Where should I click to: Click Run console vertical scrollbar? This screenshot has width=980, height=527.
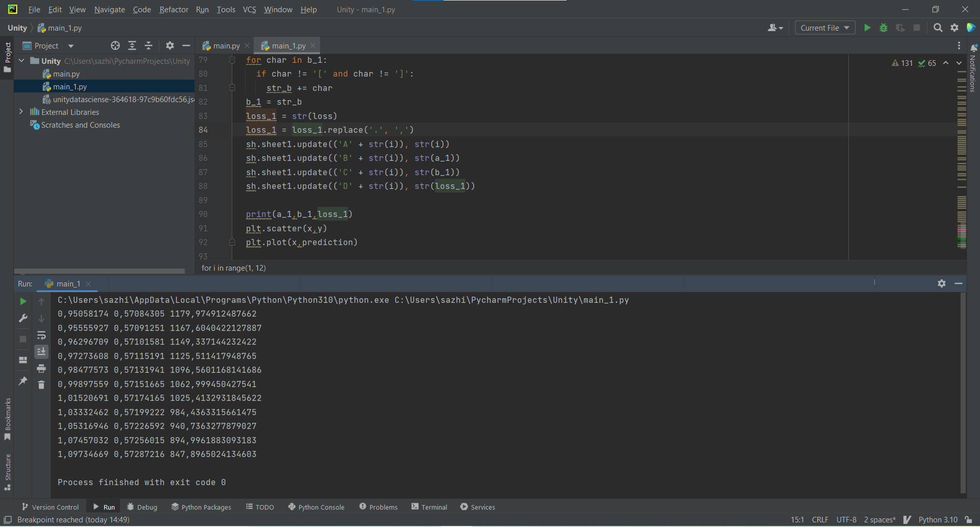tap(963, 393)
